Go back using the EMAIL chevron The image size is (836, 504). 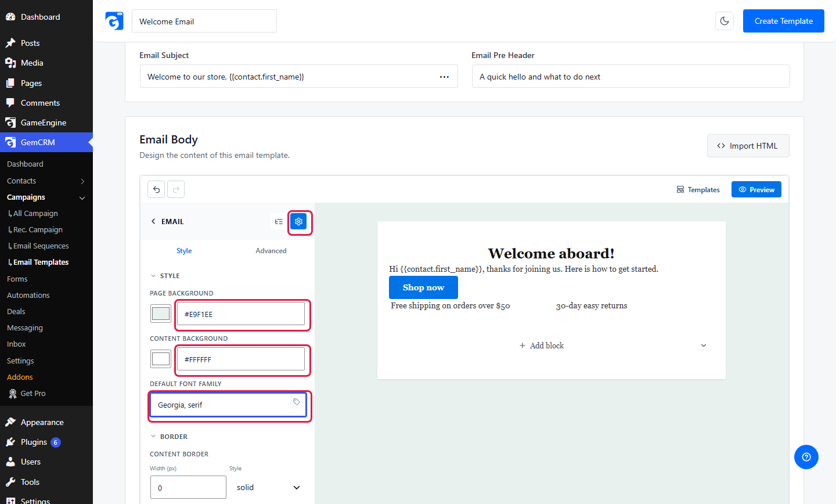153,221
